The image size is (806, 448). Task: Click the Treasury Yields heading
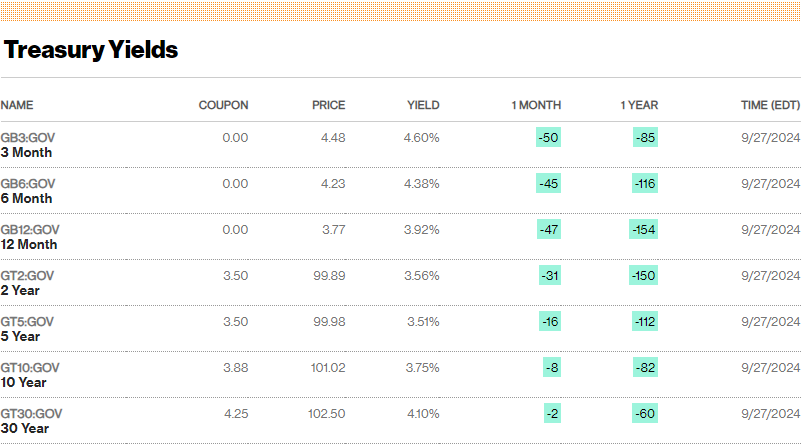tap(91, 50)
